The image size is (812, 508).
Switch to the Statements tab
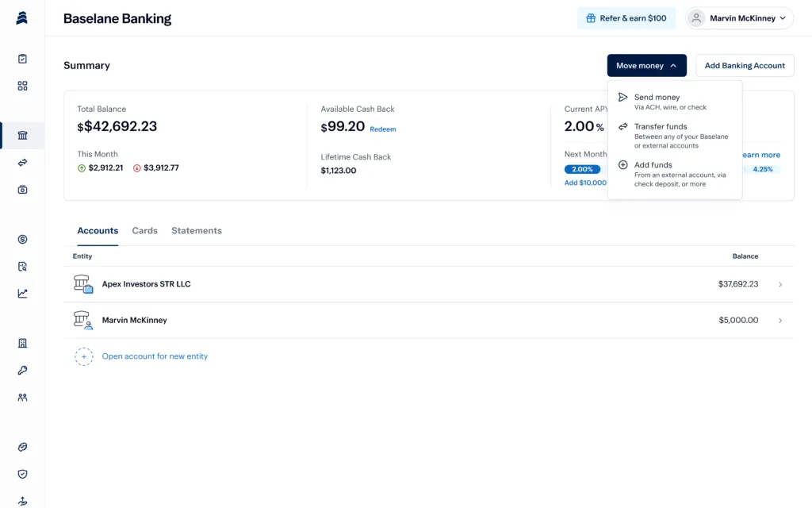point(197,231)
